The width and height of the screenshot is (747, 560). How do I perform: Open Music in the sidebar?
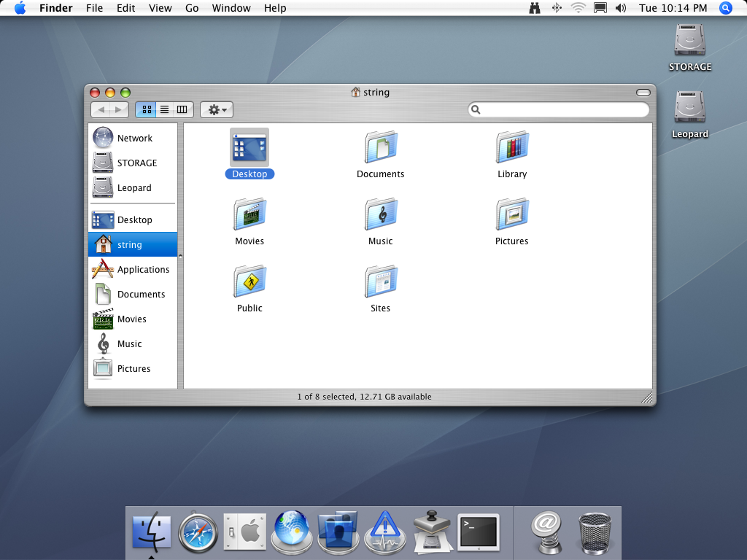coord(133,343)
